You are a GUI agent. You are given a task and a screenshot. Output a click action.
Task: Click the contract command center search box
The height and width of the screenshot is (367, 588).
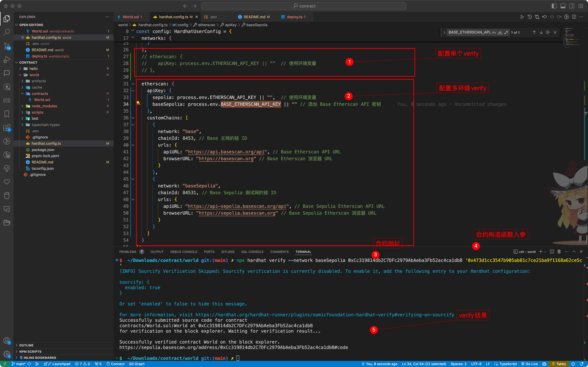click(x=304, y=6)
